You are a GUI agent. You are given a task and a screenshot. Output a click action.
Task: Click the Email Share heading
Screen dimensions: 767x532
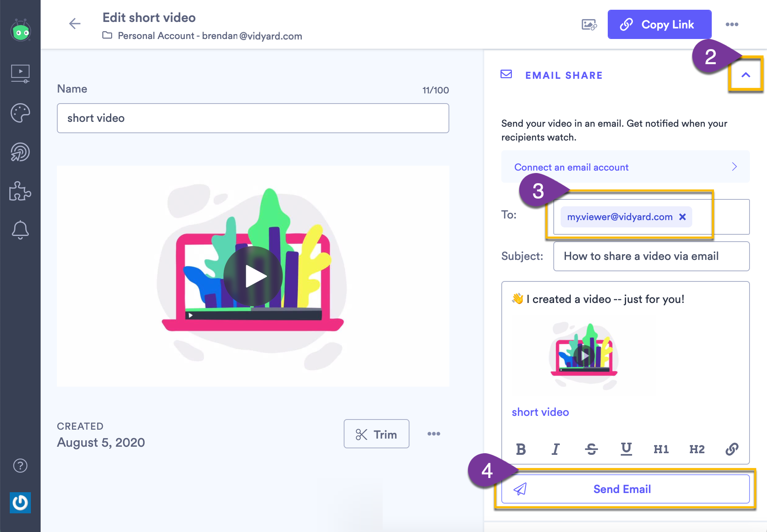[x=564, y=75]
